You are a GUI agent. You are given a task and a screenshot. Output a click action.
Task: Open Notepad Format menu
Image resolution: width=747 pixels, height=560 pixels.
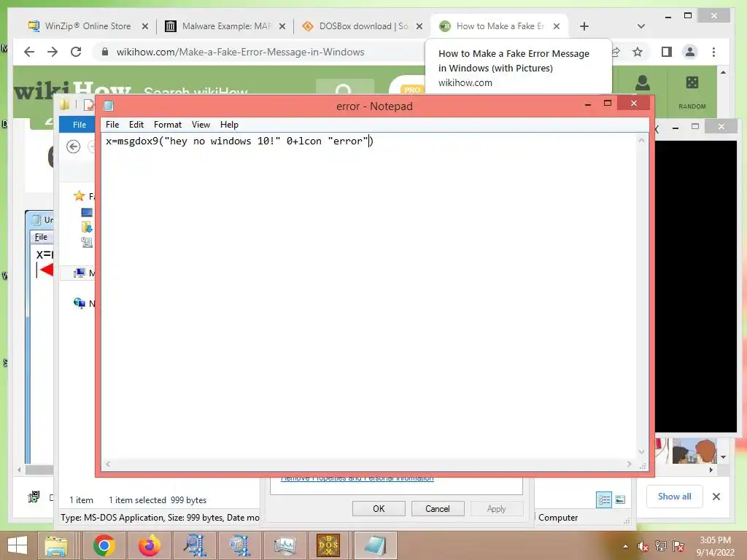168,125
